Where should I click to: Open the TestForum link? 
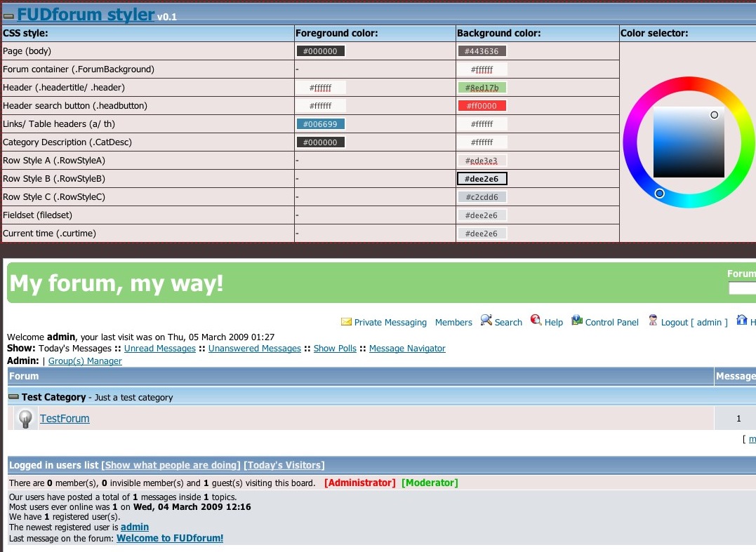[x=65, y=419]
